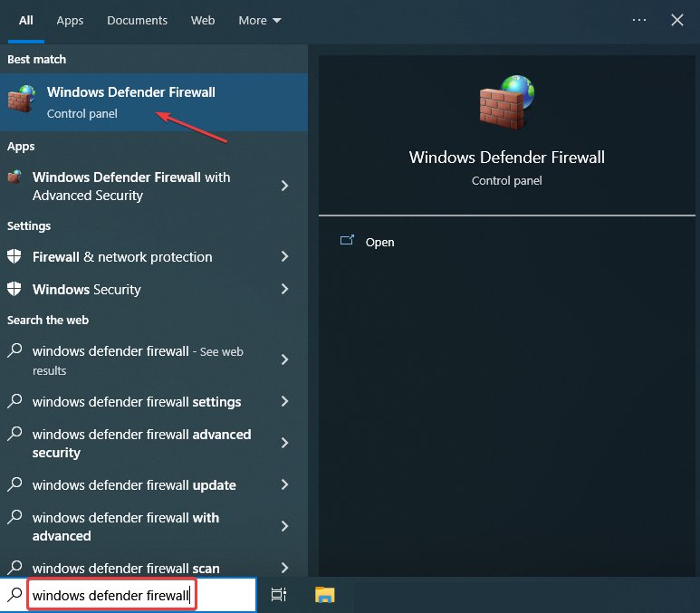Screen dimensions: 700x613
Task: Switch to the Web filter tab
Action: click(x=203, y=21)
